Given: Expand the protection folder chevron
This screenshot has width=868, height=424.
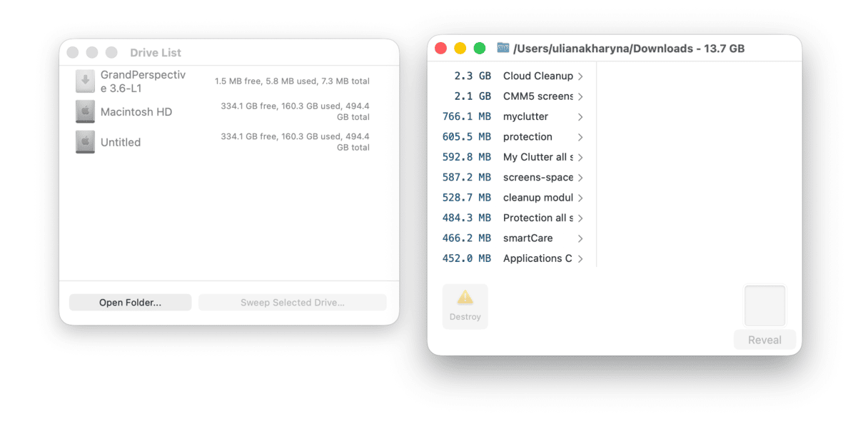Looking at the screenshot, I should coord(580,137).
